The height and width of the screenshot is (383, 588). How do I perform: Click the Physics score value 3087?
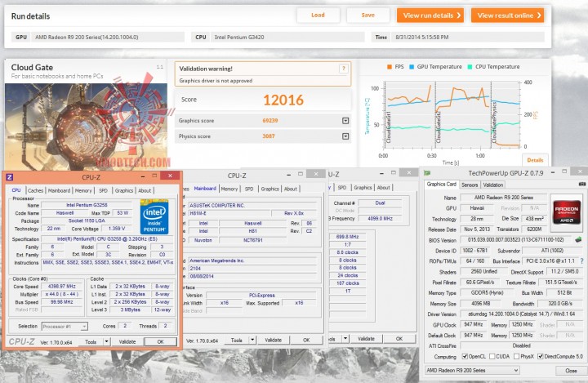pos(269,136)
